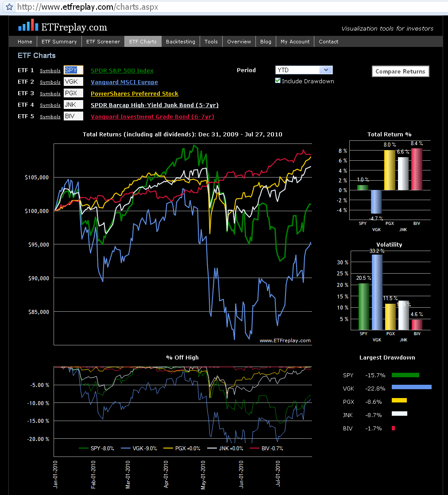Click the PGX +0.0% legend entry
This screenshot has width=448, height=495.
click(182, 448)
